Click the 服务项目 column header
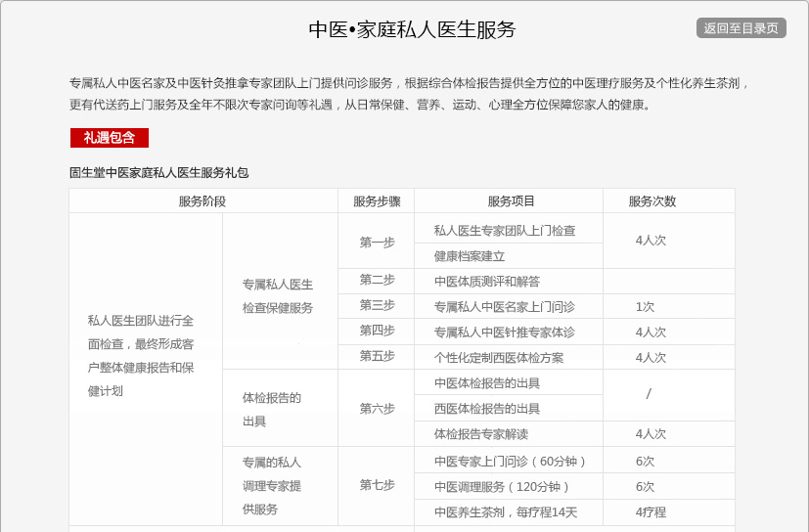This screenshot has width=809, height=532. (x=512, y=201)
